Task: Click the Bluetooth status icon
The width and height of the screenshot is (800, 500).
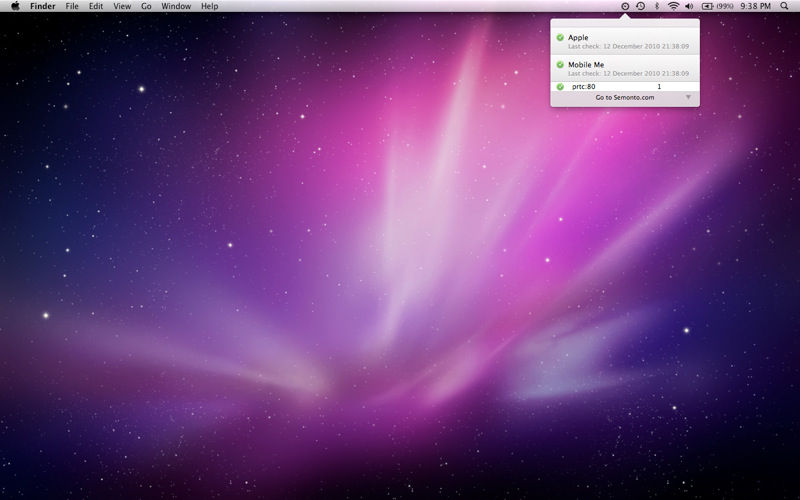Action: tap(657, 6)
